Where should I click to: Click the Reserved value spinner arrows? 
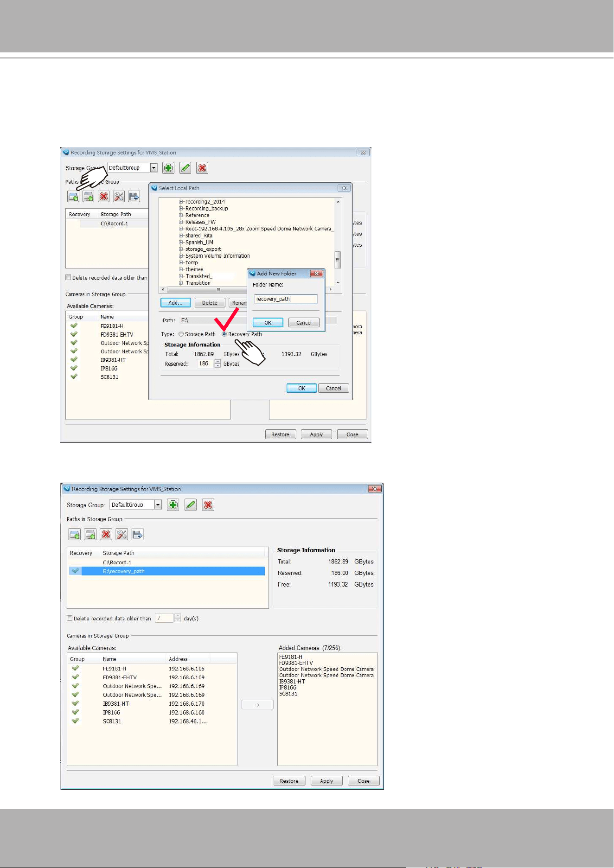217,364
